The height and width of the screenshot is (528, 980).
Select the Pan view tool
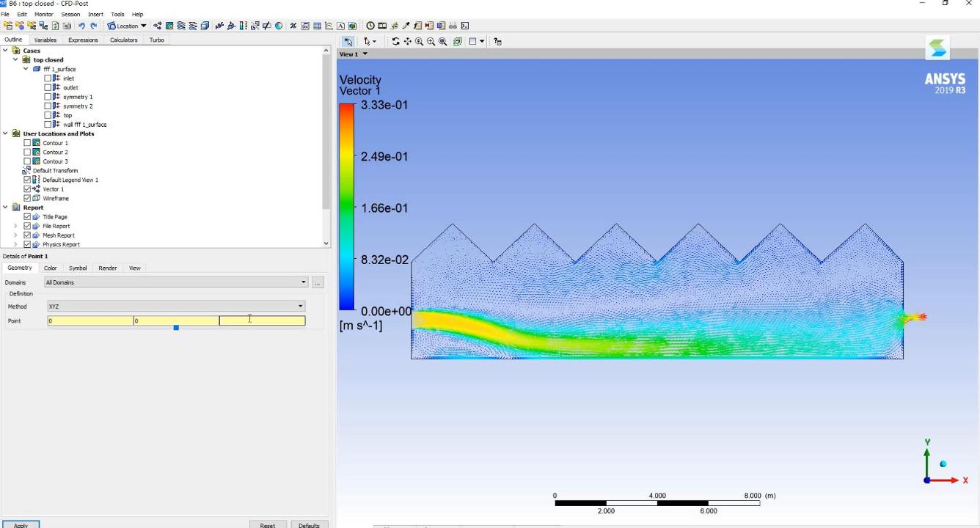pyautogui.click(x=407, y=42)
